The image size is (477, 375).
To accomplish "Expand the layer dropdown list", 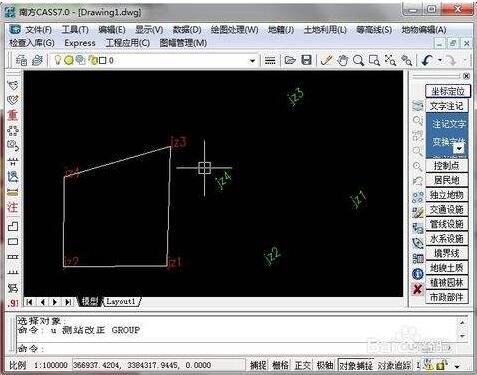I will point(252,61).
